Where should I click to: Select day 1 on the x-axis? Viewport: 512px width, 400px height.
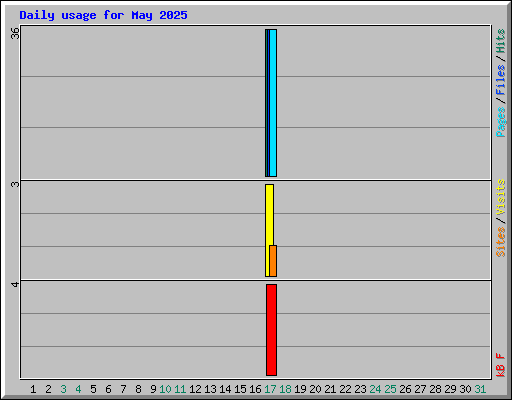[33, 389]
